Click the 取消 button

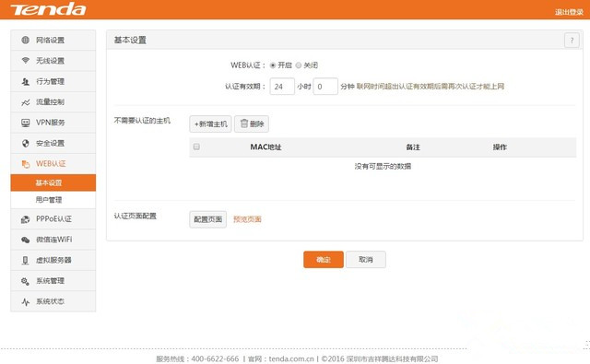[x=366, y=260]
